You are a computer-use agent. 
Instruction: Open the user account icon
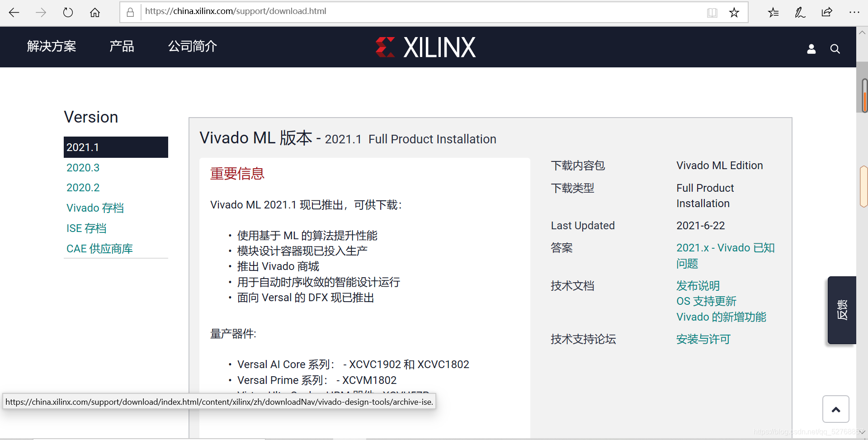click(811, 49)
